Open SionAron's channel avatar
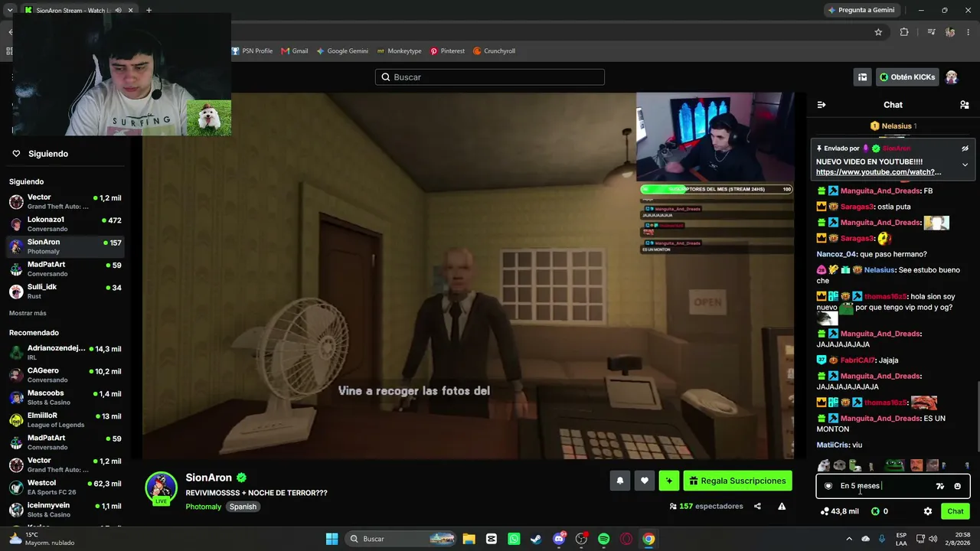980x551 pixels. point(161,488)
